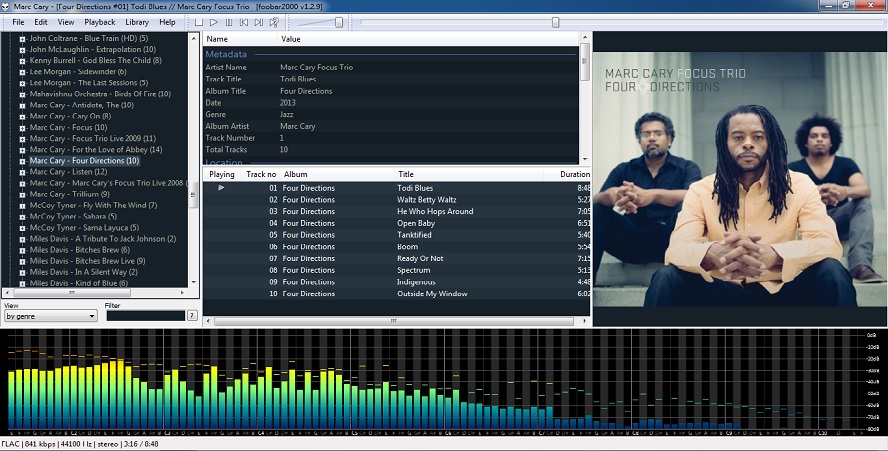Viewport: 888px width, 451px height.
Task: Sort playlist by the Playing column header
Action: coord(222,174)
